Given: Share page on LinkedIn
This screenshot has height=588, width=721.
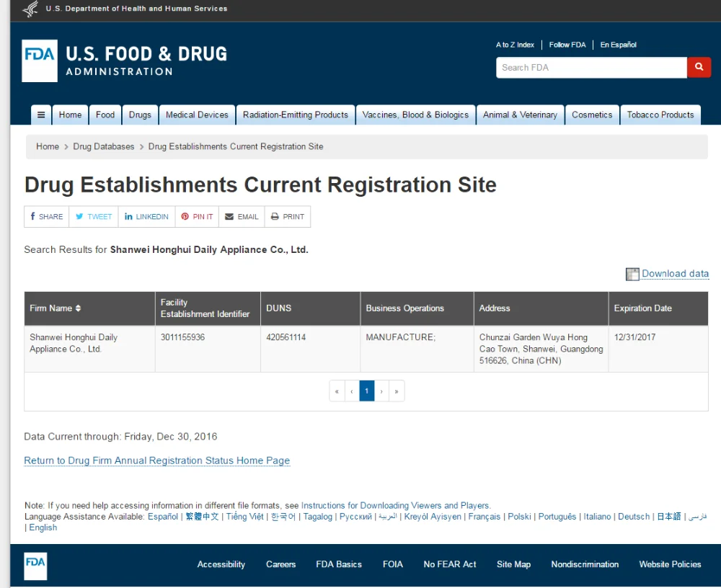Looking at the screenshot, I should coord(146,216).
